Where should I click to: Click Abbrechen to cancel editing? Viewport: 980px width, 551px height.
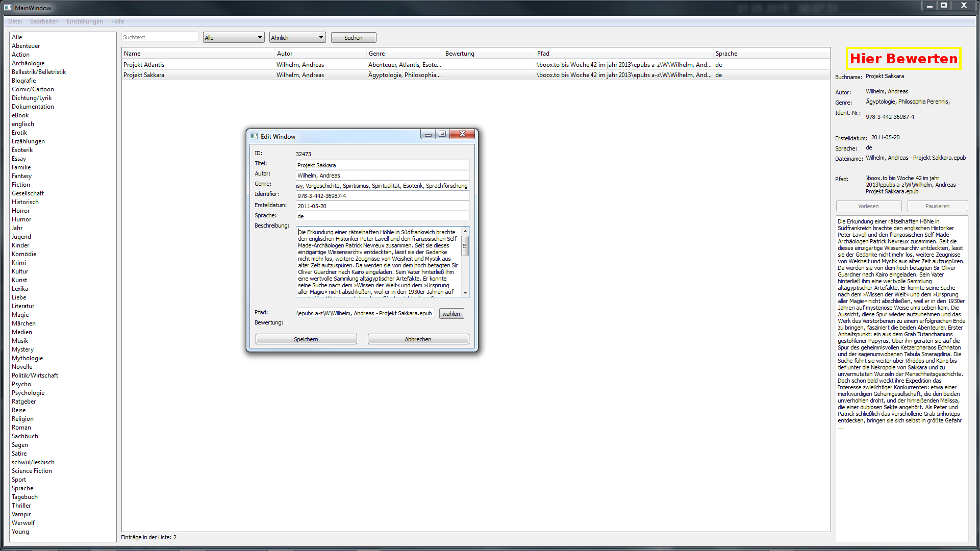coord(418,339)
